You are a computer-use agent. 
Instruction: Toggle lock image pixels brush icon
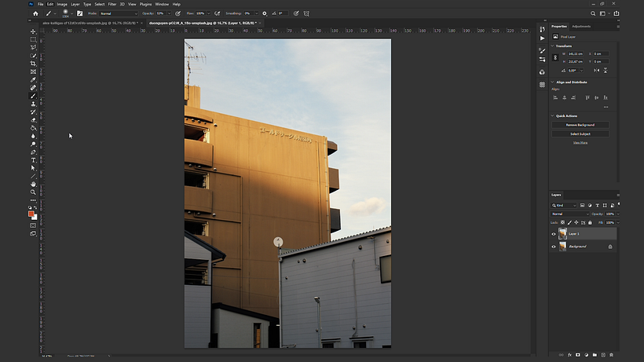click(569, 222)
